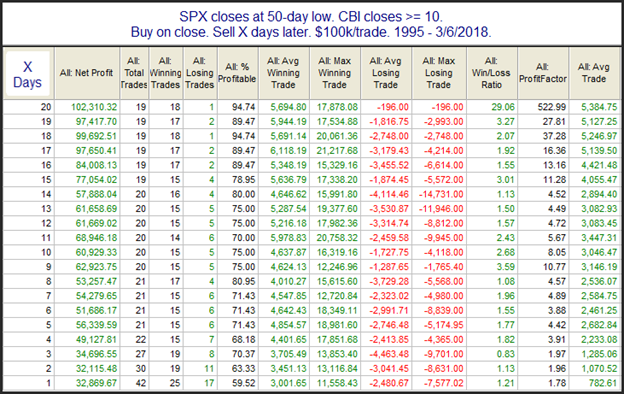Screen dimensions: 624x394
Task: Select the All: Winning Trades column header
Action: pyautogui.click(x=166, y=73)
